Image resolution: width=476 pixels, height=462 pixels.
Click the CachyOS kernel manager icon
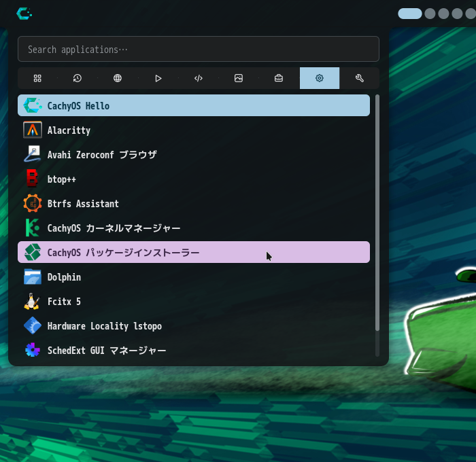pos(33,228)
